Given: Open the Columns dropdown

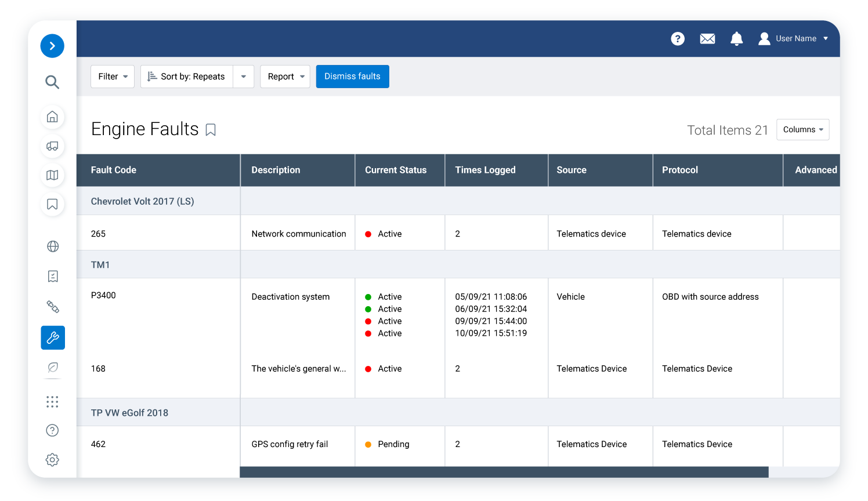Looking at the screenshot, I should [x=802, y=129].
